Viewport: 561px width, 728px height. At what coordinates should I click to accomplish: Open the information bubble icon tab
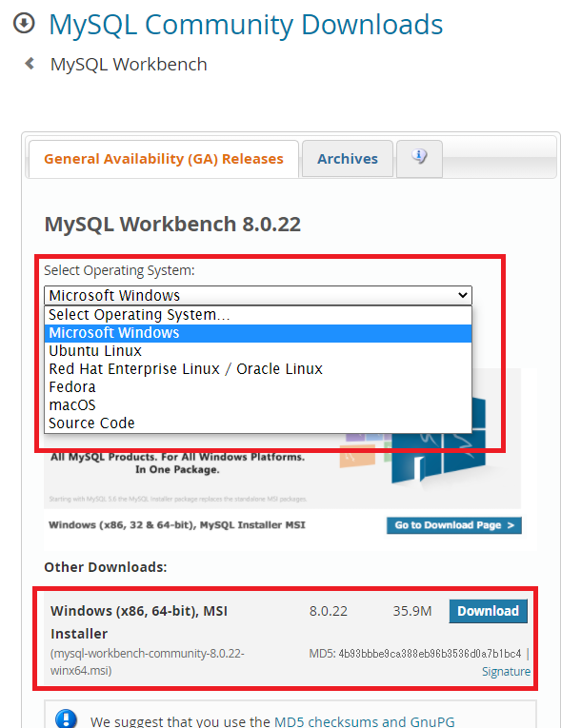coord(419,158)
